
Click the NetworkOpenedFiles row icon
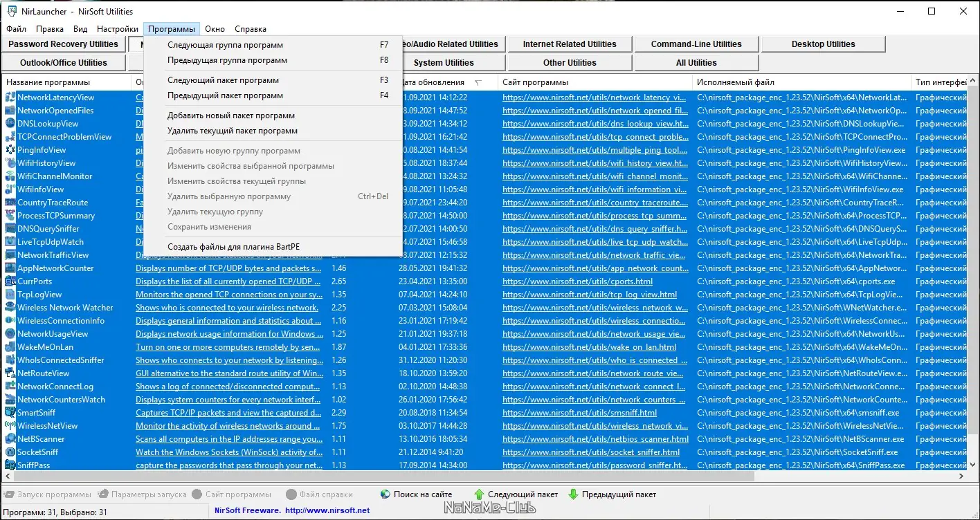10,111
